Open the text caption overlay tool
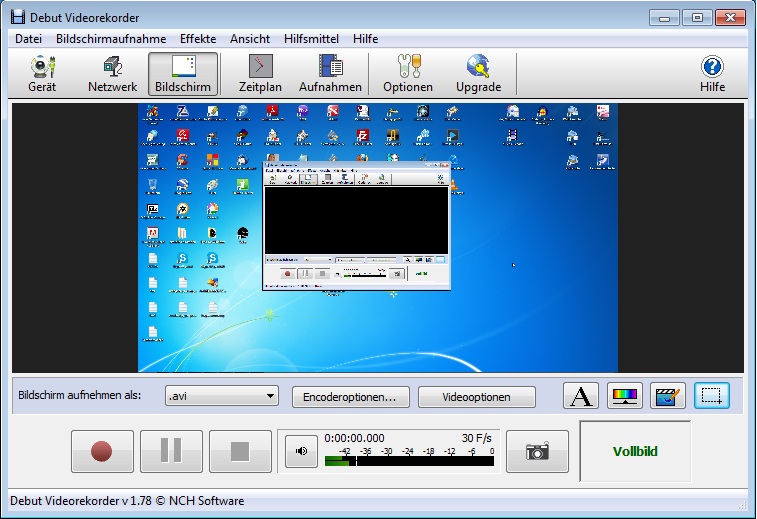Screen dimensions: 757x519 tap(581, 396)
